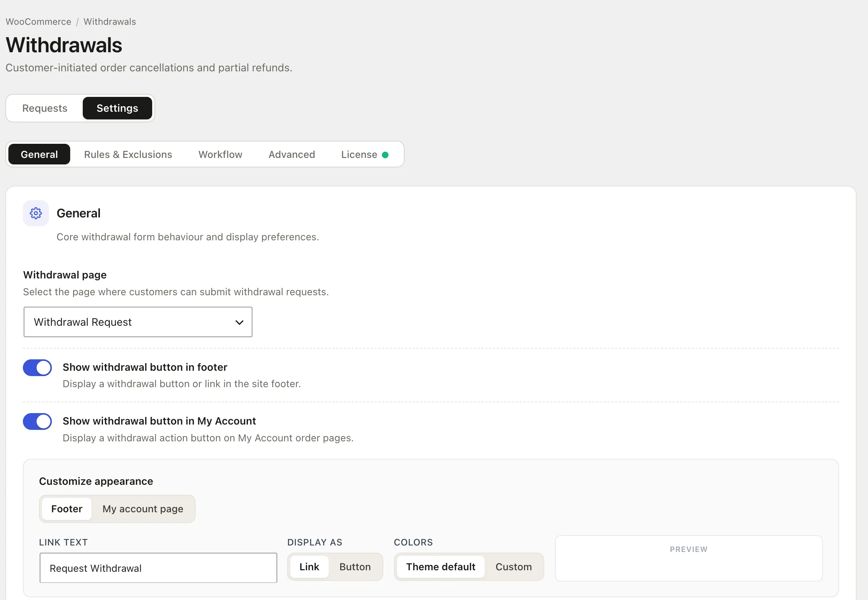The width and height of the screenshot is (868, 600).
Task: Open the License tab
Action: (365, 154)
